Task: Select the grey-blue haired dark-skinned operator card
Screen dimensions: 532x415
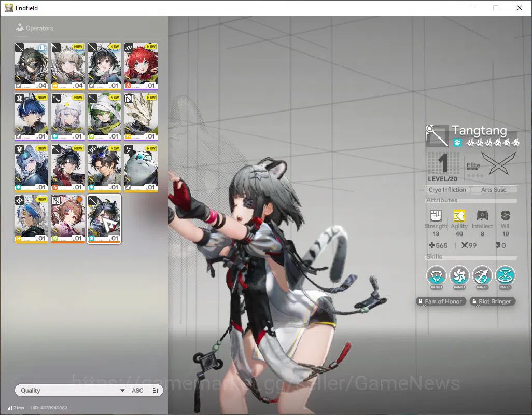Action: click(31, 219)
